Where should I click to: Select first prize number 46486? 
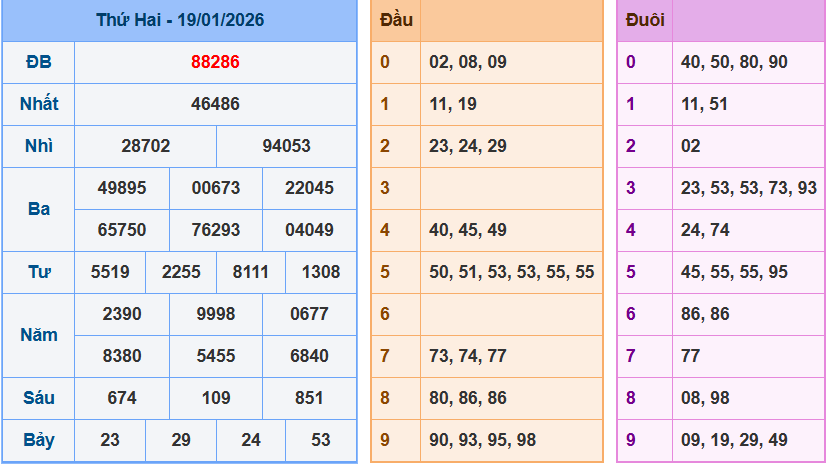(x=215, y=104)
